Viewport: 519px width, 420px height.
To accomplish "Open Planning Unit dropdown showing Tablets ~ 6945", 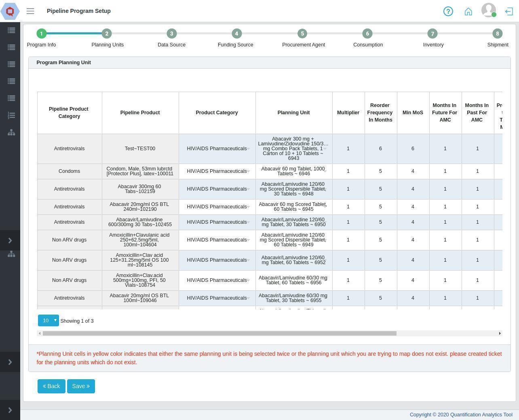I will pos(294,207).
